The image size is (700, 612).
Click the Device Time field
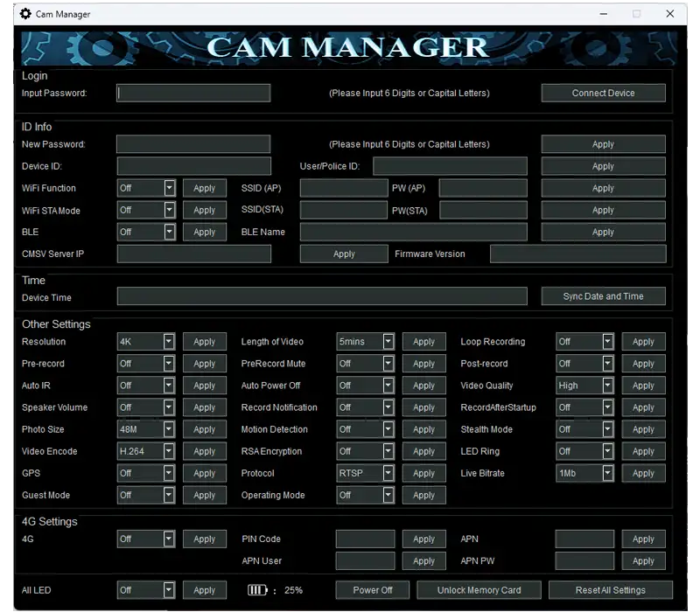click(322, 296)
